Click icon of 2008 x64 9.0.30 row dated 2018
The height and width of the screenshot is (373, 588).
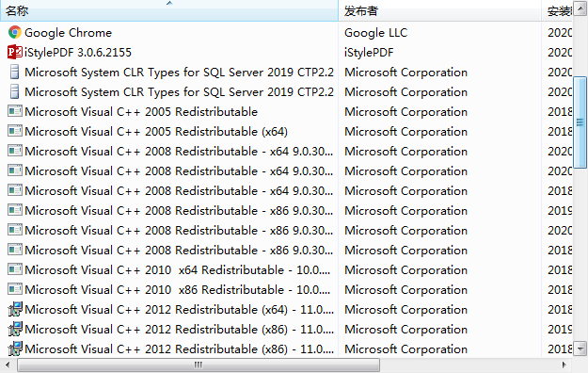15,191
